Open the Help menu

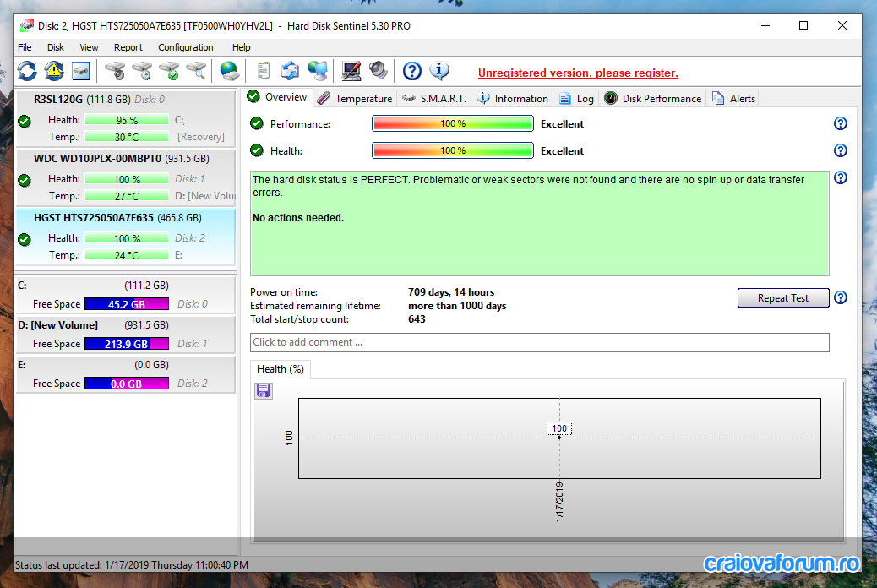click(x=241, y=47)
